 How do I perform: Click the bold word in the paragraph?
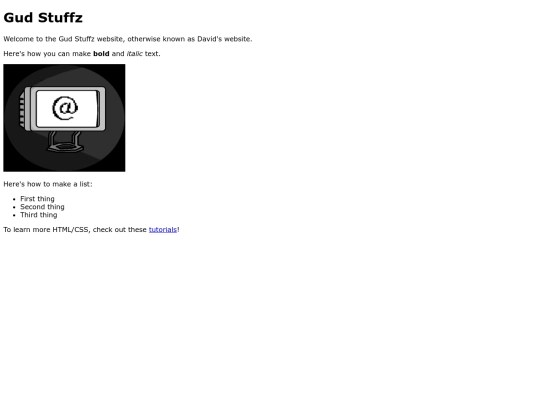point(101,54)
